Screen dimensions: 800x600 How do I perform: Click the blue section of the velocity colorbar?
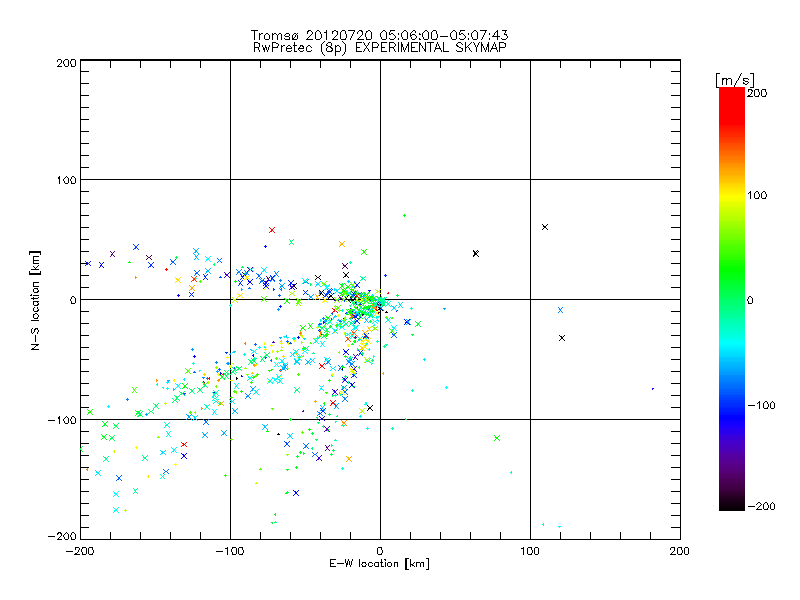(732, 408)
